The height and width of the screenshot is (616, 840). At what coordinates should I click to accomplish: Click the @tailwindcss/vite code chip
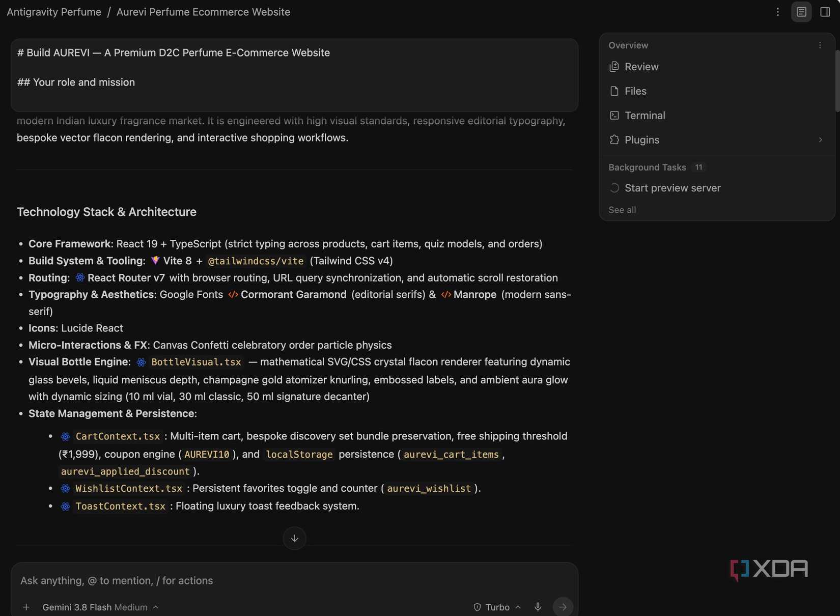click(x=256, y=261)
